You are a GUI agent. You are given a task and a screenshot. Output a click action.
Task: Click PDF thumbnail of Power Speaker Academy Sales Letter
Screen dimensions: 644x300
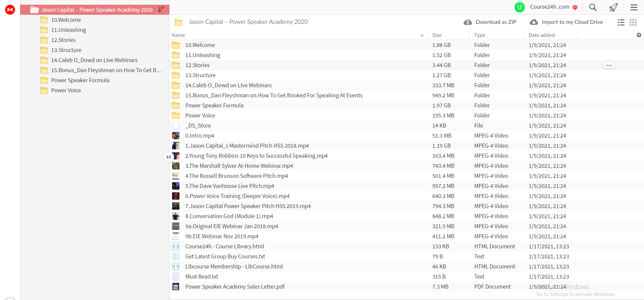(x=176, y=287)
